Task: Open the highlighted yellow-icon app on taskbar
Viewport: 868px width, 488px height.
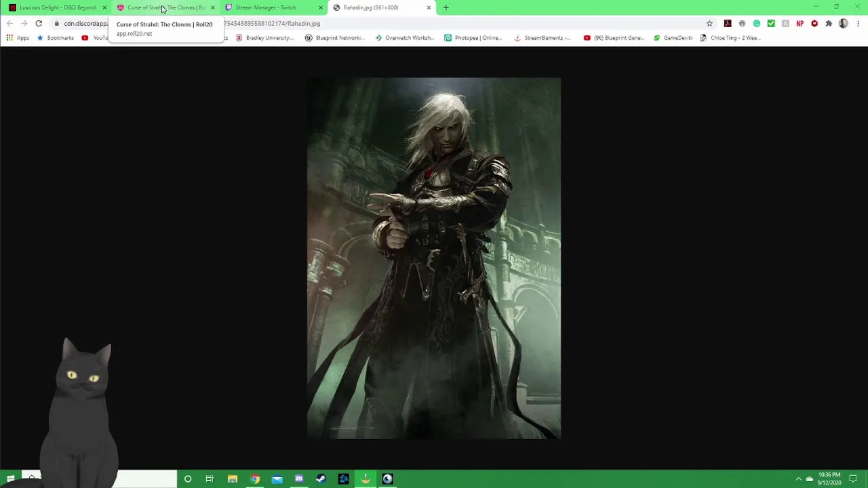Action: click(x=366, y=479)
